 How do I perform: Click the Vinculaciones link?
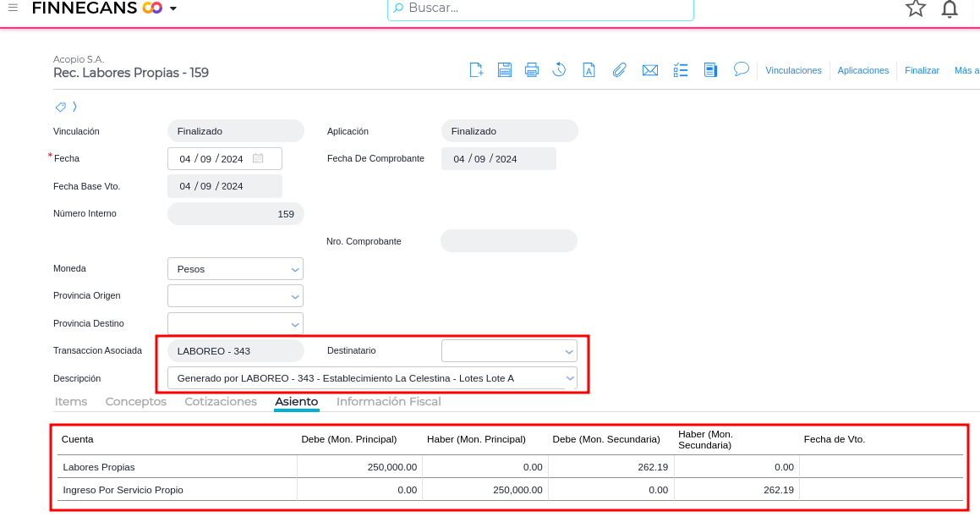coord(793,70)
